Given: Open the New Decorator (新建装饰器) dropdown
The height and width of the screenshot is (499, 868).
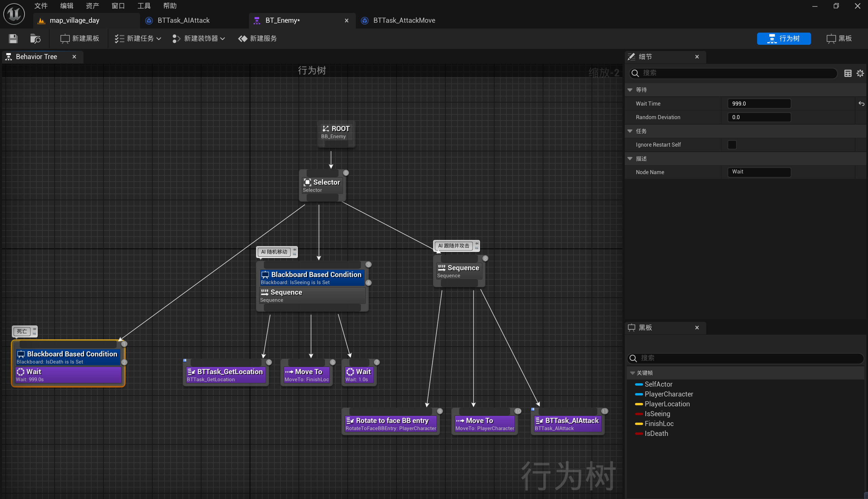Looking at the screenshot, I should click(x=198, y=38).
